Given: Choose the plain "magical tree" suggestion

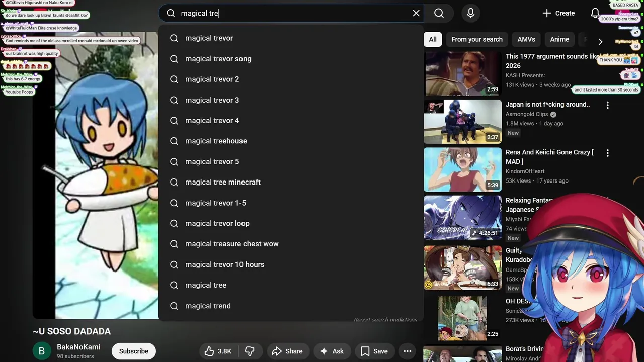Looking at the screenshot, I should [291, 285].
